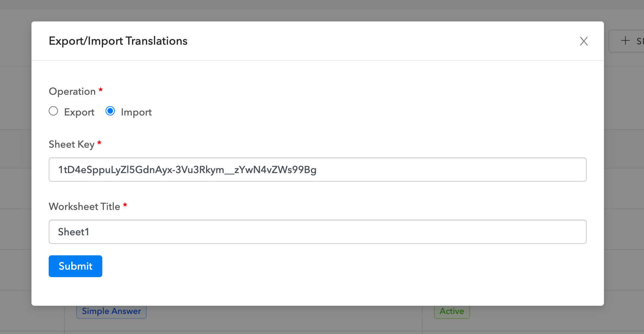Click the "Worksheet Title" field label
This screenshot has width=644, height=334.
(84, 207)
